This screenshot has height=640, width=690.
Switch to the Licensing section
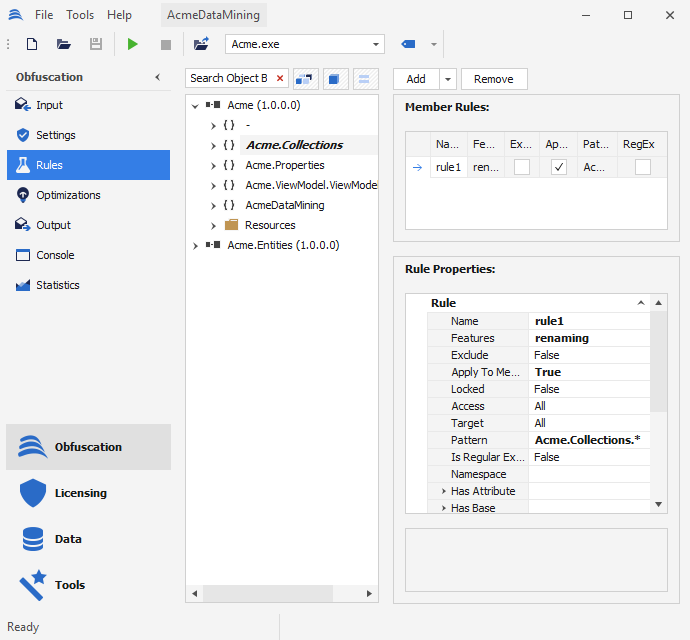tap(80, 493)
